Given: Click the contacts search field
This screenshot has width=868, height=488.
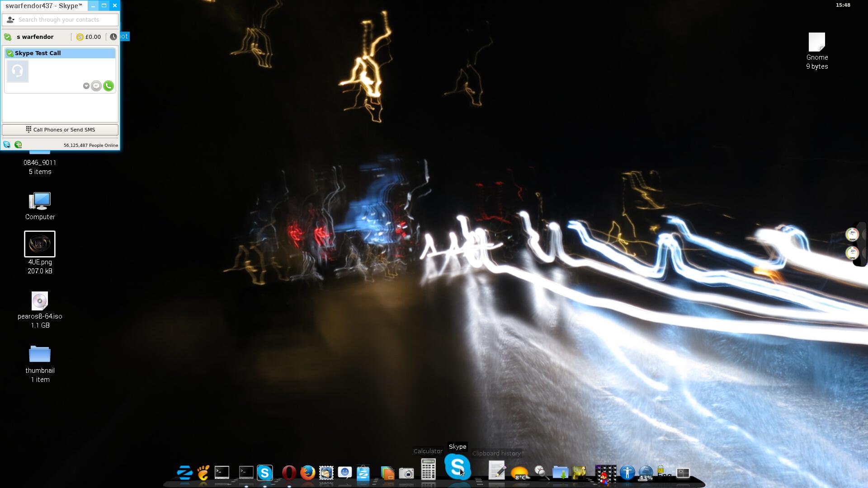Looking at the screenshot, I should [x=63, y=20].
